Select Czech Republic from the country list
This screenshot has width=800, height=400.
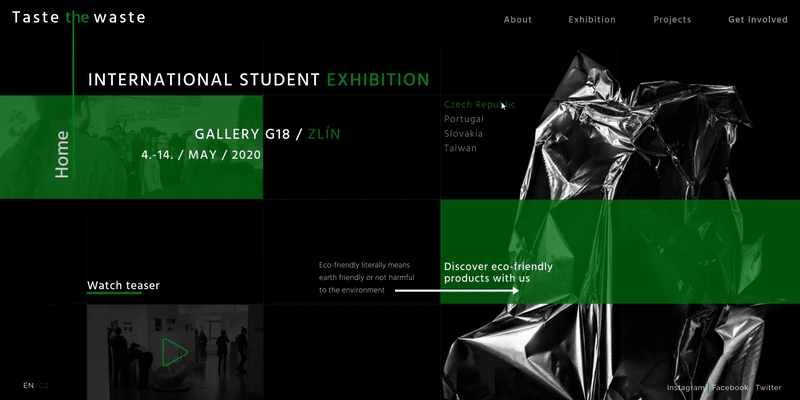[x=480, y=105]
